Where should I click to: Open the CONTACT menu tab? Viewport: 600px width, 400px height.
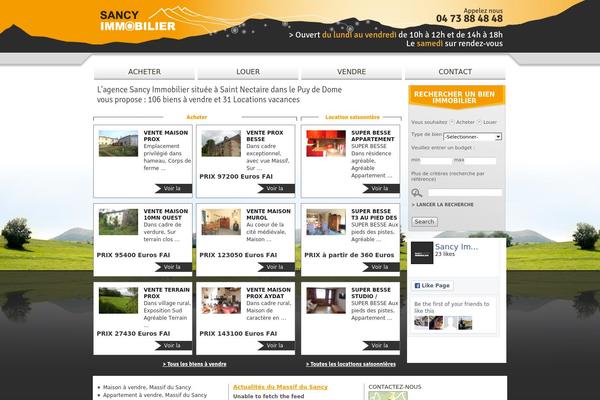(x=455, y=72)
